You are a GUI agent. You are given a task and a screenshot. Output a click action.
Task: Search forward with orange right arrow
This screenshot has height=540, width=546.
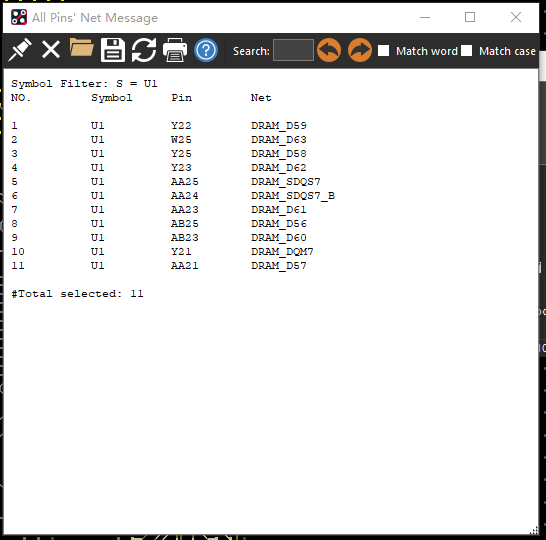coord(360,50)
